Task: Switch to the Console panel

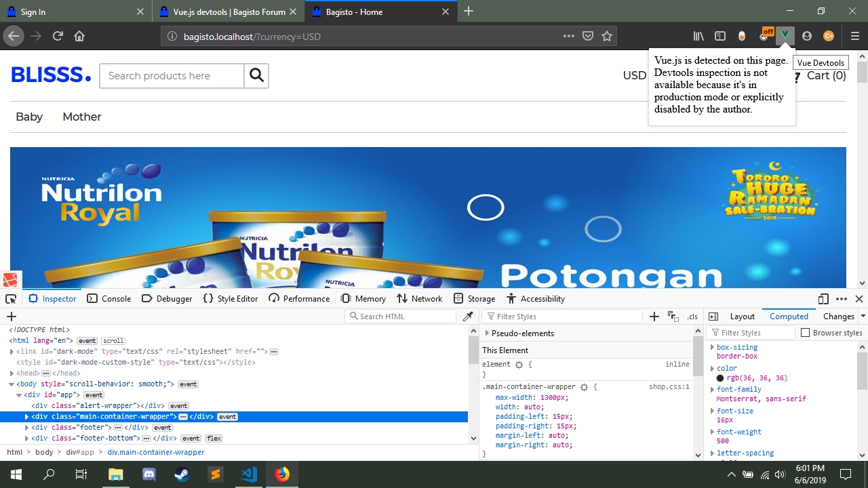Action: pos(109,299)
